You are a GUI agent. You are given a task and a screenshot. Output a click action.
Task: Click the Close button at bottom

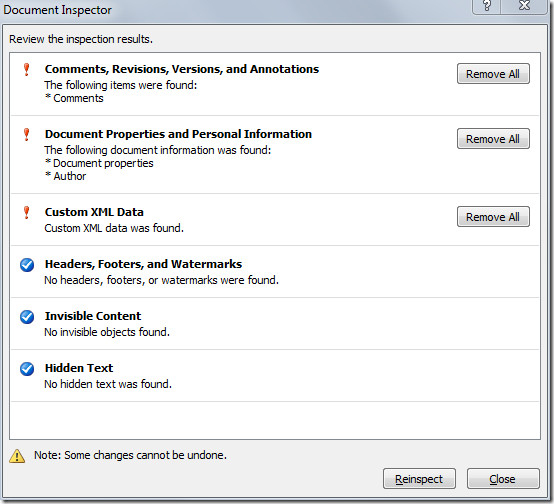[x=503, y=479]
